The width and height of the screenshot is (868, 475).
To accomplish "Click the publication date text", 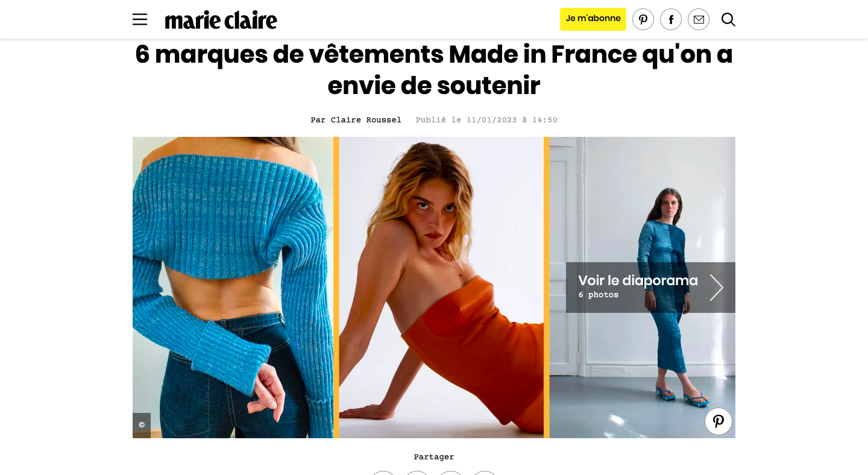I will click(x=486, y=120).
